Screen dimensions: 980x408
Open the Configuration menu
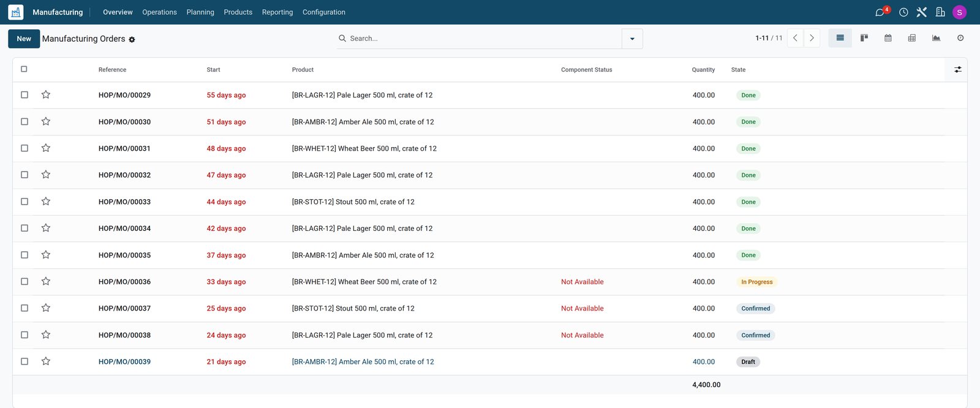click(324, 12)
